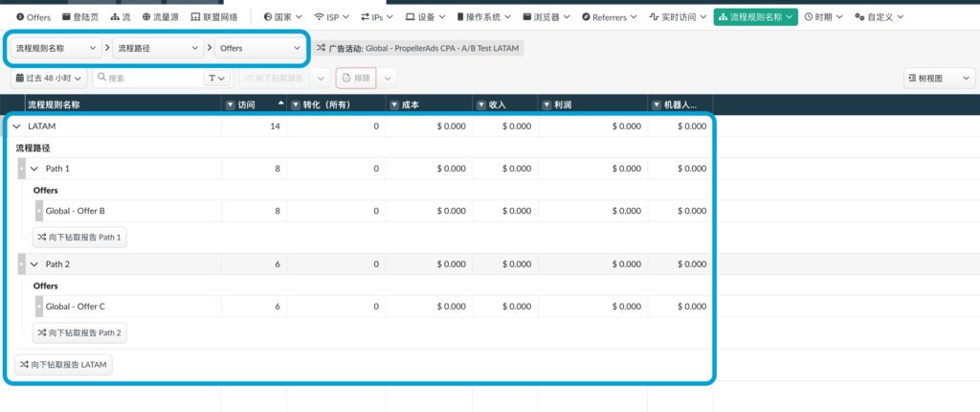Open third grouping select Offers
This screenshot has height=412, width=980.
(x=260, y=48)
